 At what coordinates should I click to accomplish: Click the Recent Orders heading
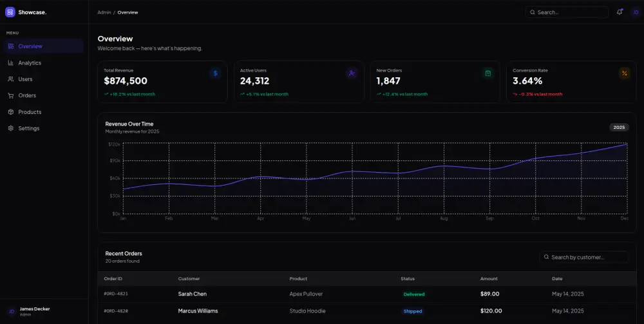coord(124,253)
